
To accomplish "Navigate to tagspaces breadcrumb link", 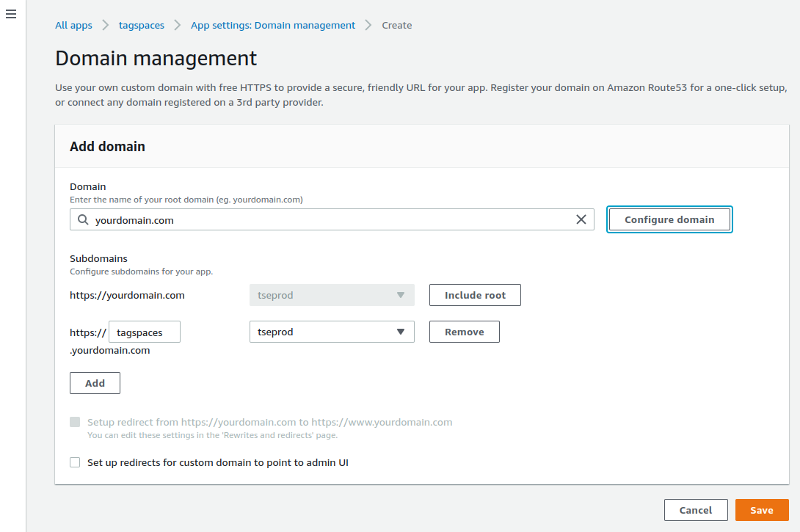I will [x=142, y=26].
